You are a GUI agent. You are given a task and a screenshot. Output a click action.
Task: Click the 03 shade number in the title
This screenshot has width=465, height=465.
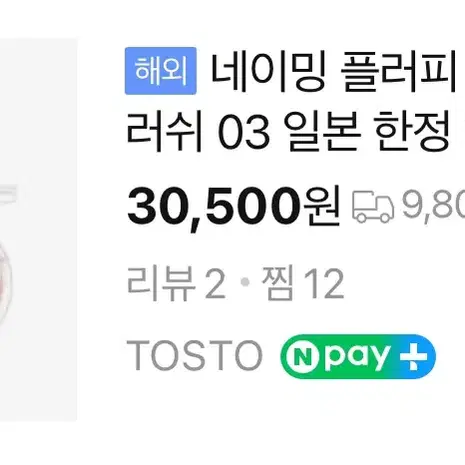[x=243, y=133]
